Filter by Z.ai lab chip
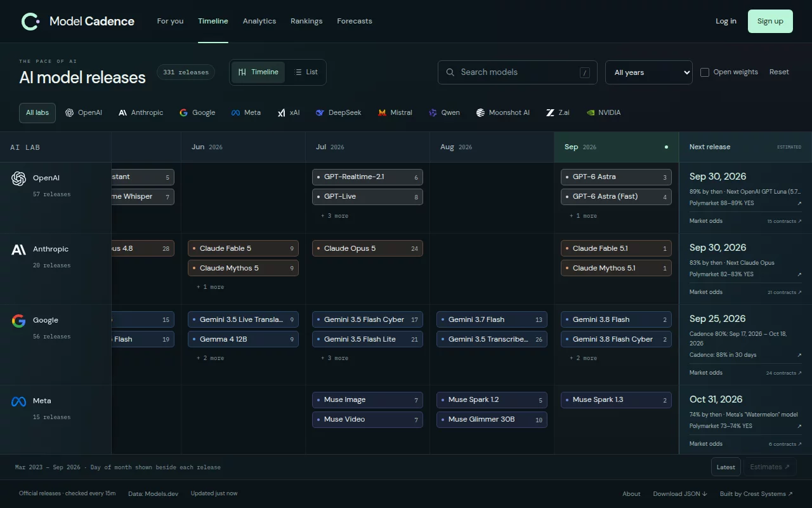812x508 pixels. (558, 112)
